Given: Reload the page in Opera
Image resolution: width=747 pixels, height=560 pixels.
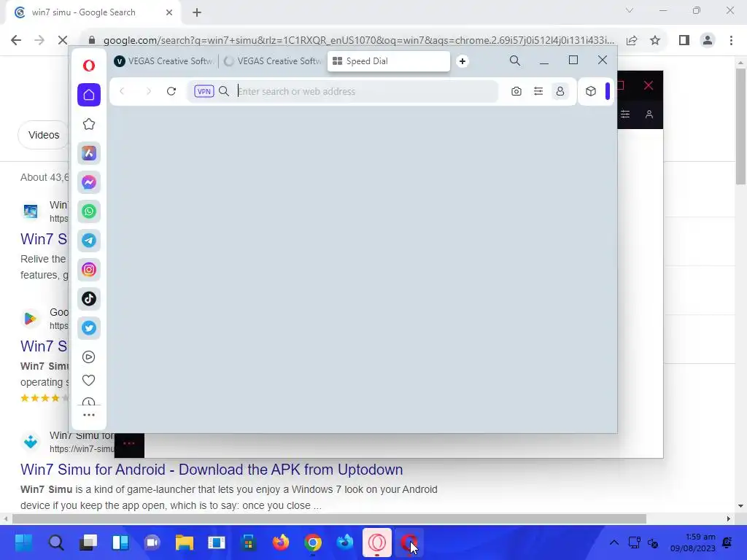Looking at the screenshot, I should pyautogui.click(x=171, y=91).
